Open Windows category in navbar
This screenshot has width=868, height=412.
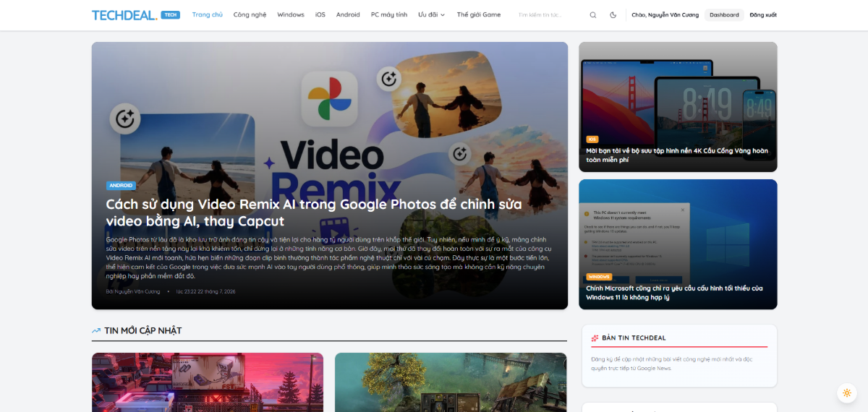(291, 14)
